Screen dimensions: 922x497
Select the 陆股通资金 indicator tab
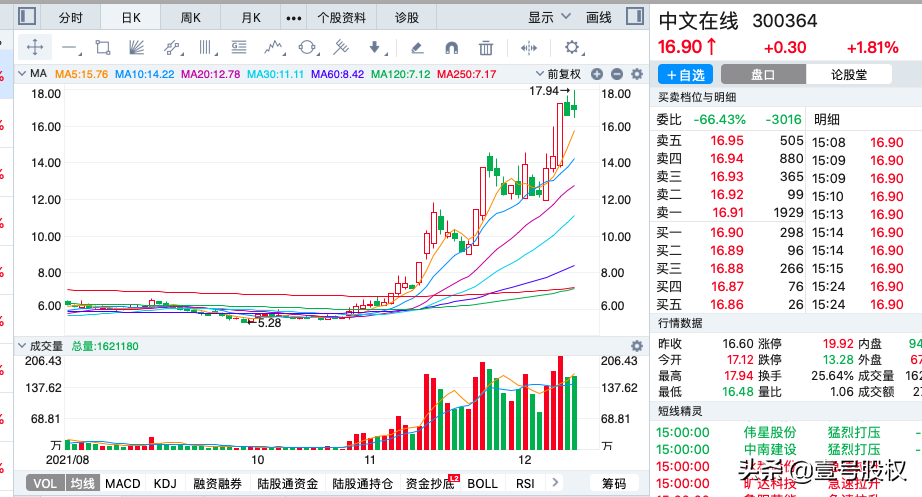tap(288, 483)
